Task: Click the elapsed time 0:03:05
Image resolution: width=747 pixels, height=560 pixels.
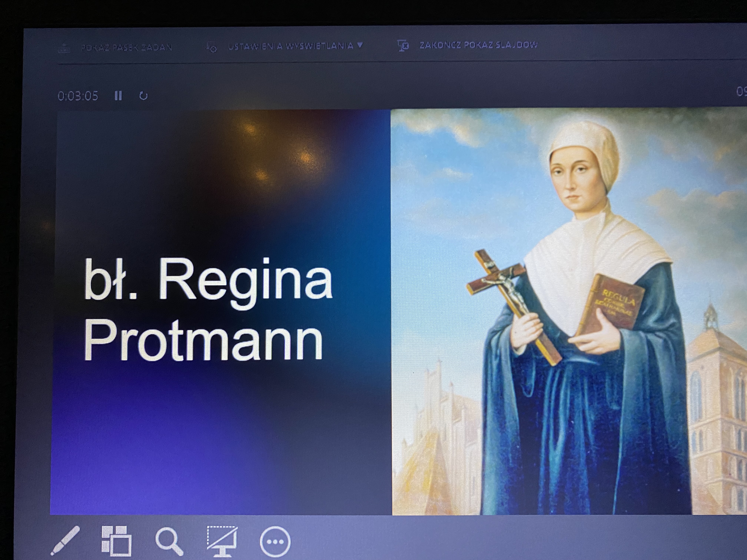Action: pos(78,96)
